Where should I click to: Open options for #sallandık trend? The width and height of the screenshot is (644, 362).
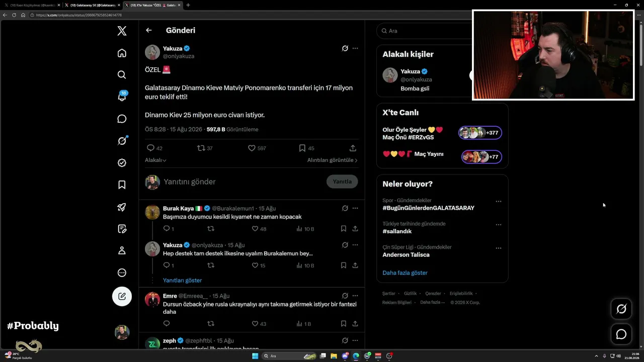coord(499,225)
